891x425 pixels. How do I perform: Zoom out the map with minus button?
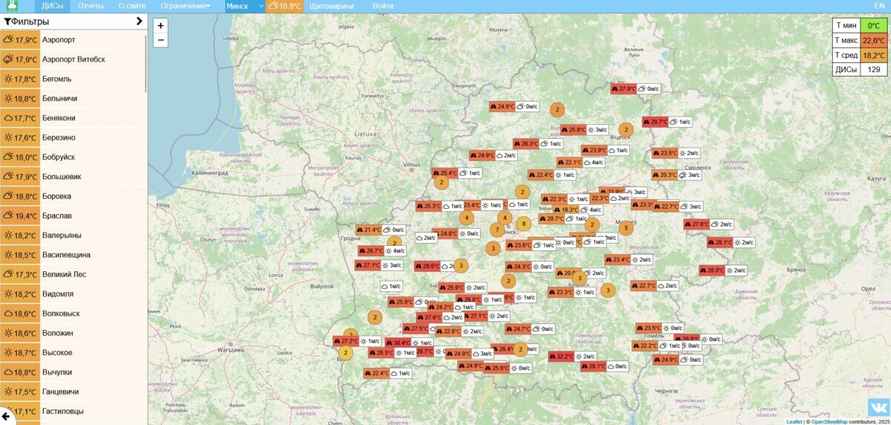[x=161, y=40]
